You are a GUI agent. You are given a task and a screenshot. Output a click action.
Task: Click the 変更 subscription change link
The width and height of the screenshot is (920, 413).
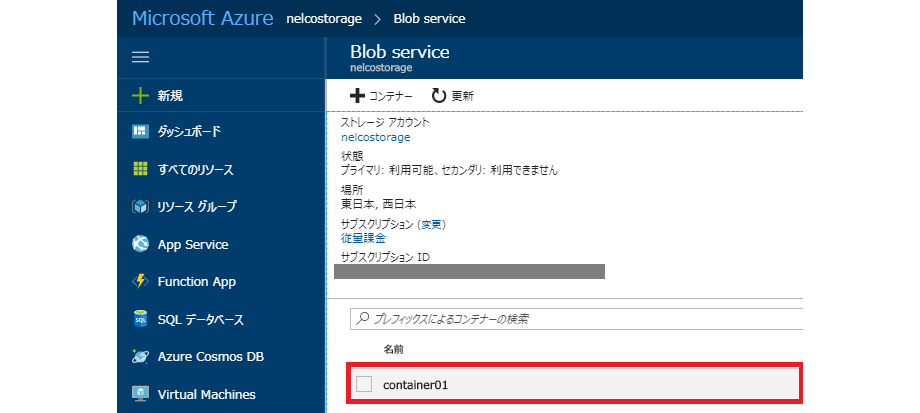point(431,224)
